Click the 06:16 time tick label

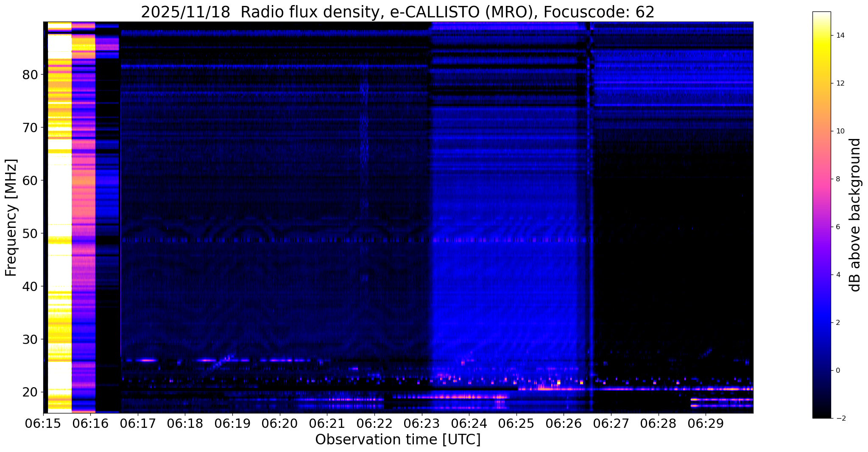coord(90,423)
